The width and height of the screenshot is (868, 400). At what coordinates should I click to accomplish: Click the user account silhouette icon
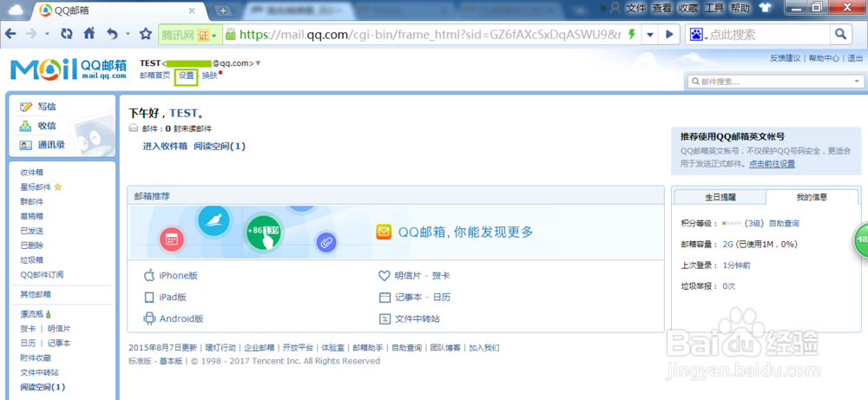[615, 8]
